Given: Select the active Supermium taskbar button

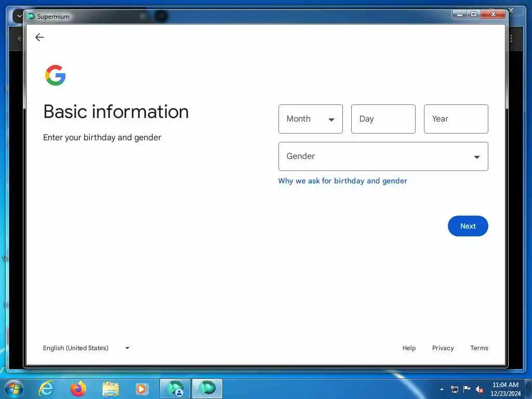Looking at the screenshot, I should 207,389.
